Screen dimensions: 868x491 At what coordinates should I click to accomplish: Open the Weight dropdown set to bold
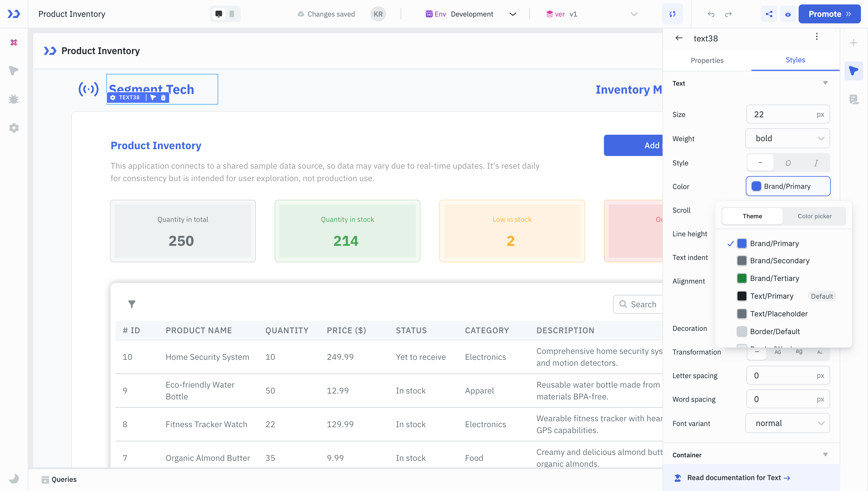[x=787, y=138]
